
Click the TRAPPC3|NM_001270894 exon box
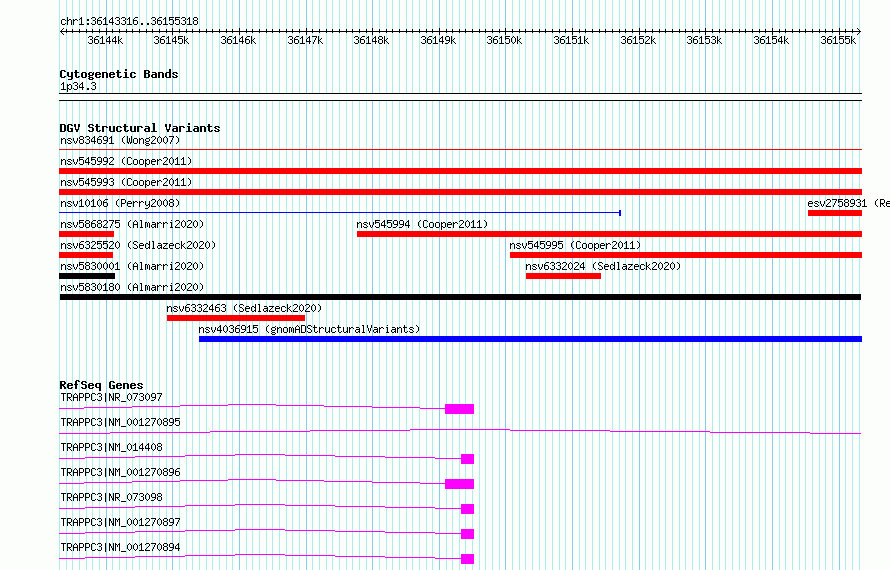pyautogui.click(x=467, y=559)
